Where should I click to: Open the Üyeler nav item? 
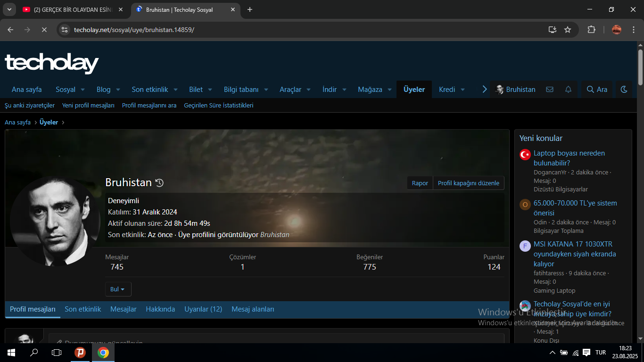click(x=414, y=90)
